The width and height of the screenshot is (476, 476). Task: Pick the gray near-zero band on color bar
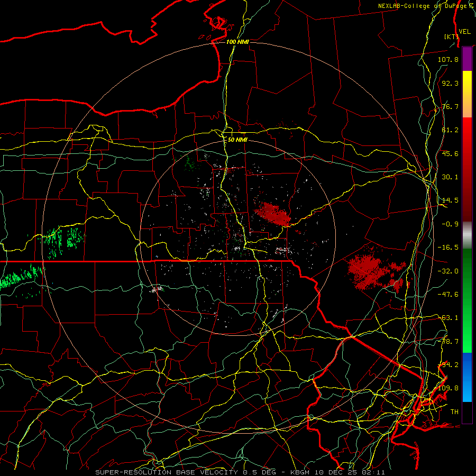click(467, 235)
